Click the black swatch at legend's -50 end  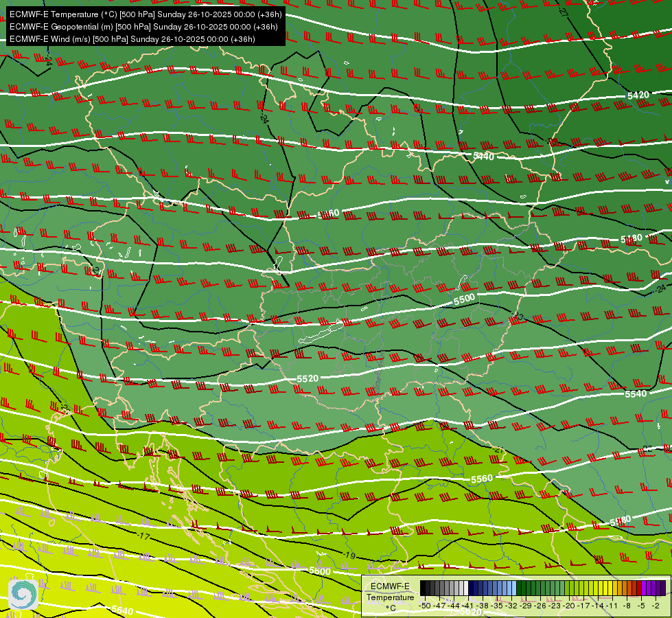(423, 588)
